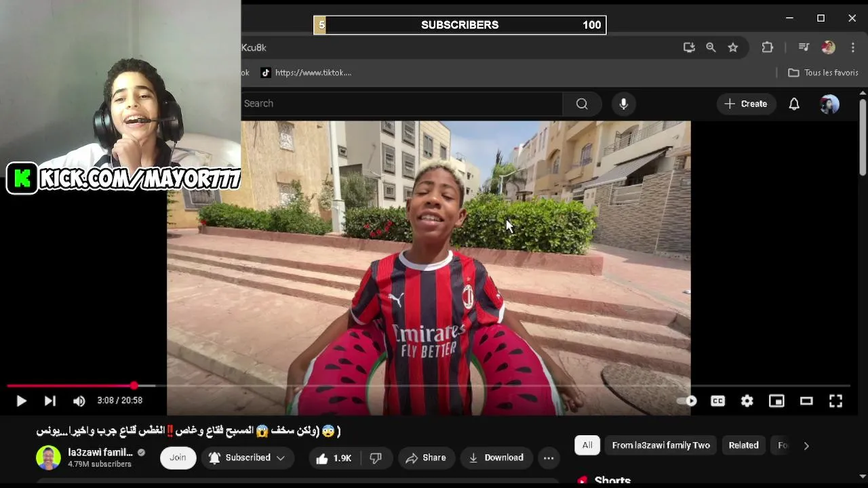Share this video
Screen dimensions: 868x488
(x=426, y=458)
